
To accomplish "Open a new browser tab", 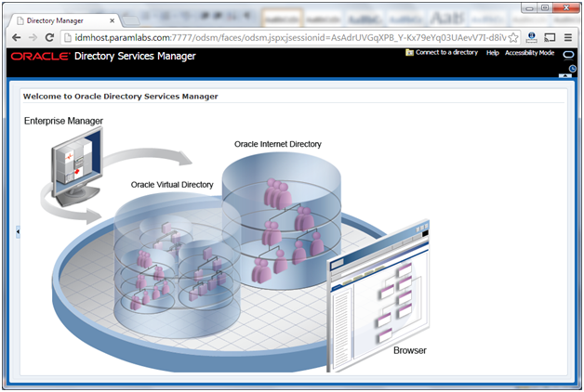I will coord(130,20).
